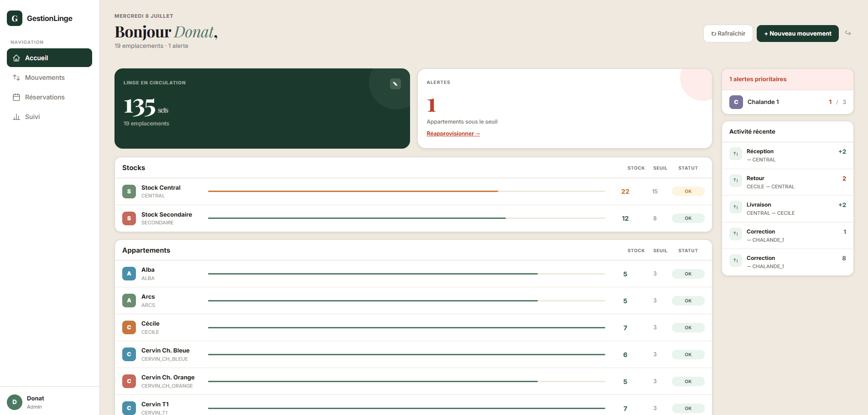Click the Appartements section heading

click(146, 250)
